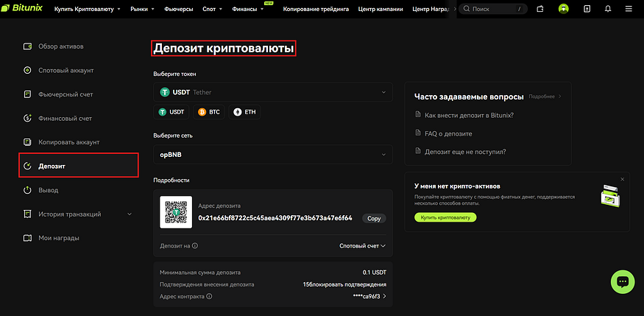
Task: Click the wallet icon in top bar
Action: 540,10
